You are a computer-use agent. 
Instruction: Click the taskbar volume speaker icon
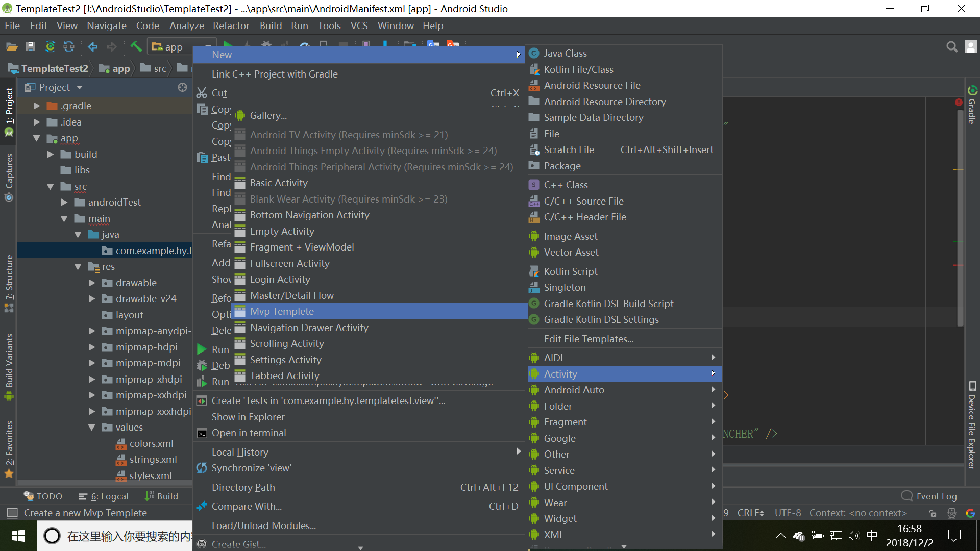pyautogui.click(x=853, y=536)
